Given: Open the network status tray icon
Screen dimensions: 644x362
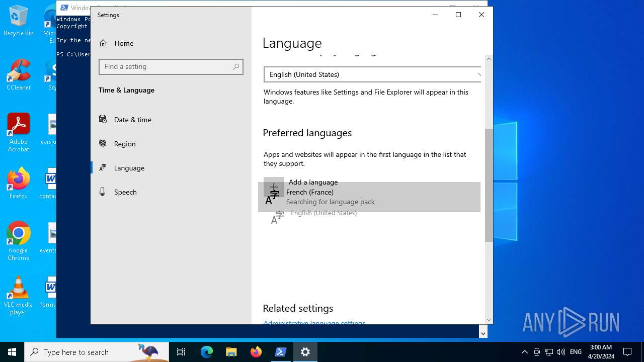Looking at the screenshot, I should [549, 352].
